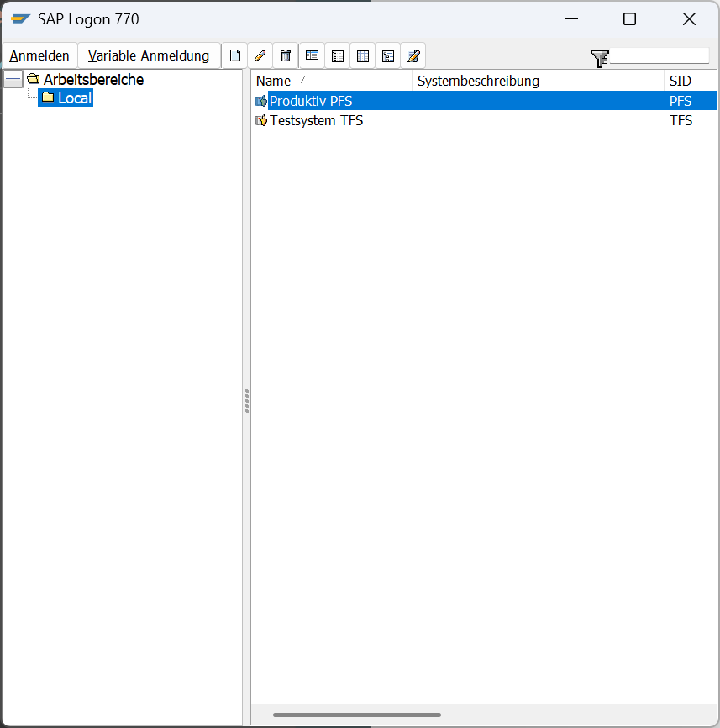This screenshot has width=720, height=728.
Task: Click the filter funnel icon
Action: point(599,58)
